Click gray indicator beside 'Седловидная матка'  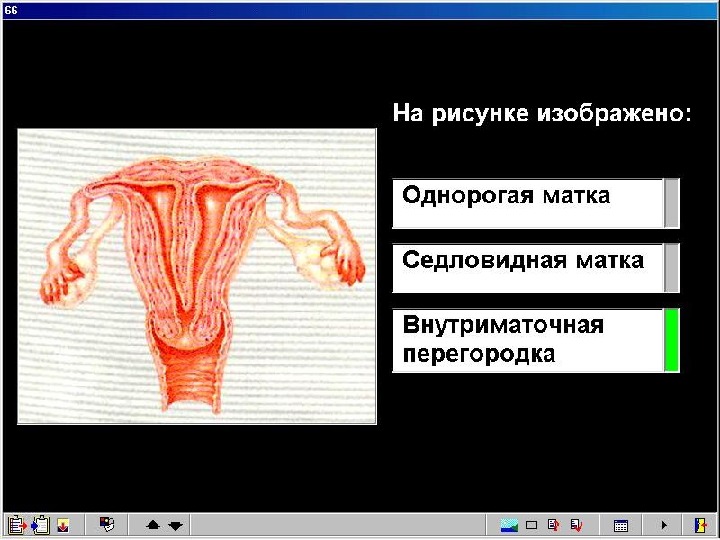point(671,268)
